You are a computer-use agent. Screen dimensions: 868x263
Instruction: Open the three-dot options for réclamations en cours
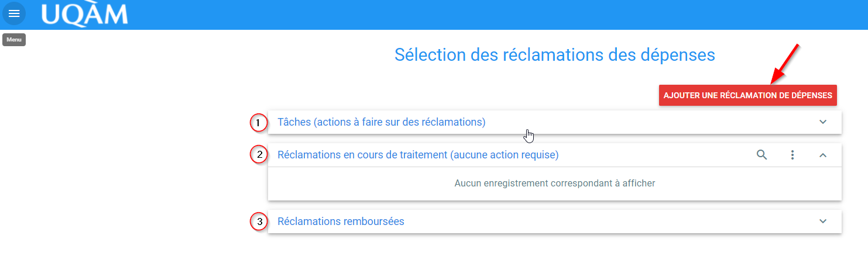792,155
